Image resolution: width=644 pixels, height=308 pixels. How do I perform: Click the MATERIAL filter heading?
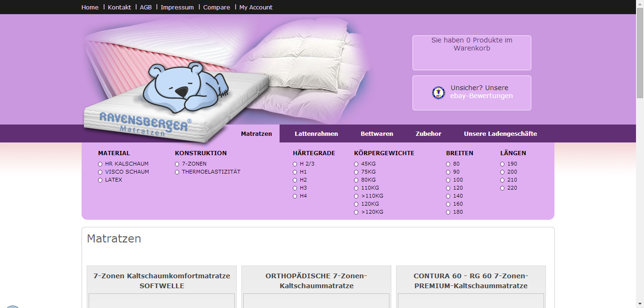[114, 153]
